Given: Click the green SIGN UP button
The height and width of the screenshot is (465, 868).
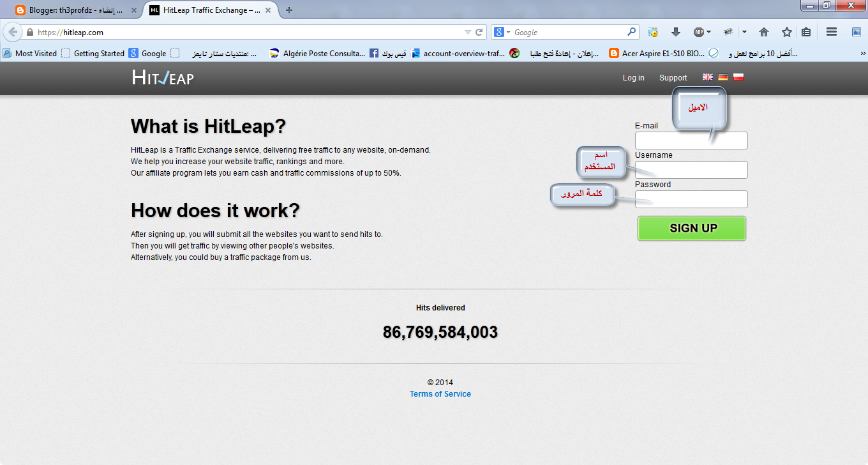Looking at the screenshot, I should tap(692, 228).
